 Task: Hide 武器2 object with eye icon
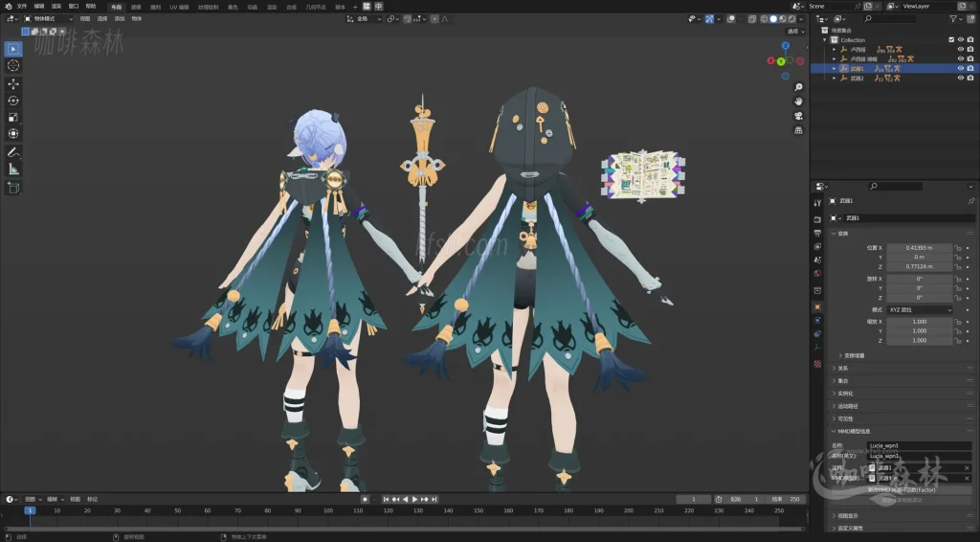click(961, 79)
